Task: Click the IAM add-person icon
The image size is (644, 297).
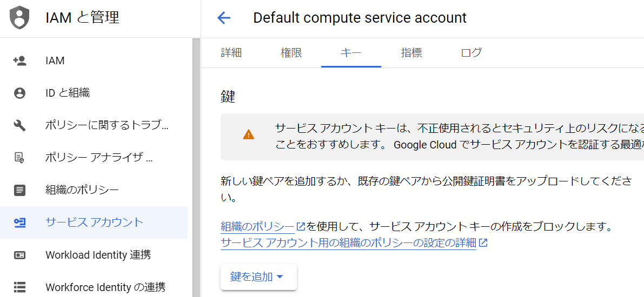Action: pyautogui.click(x=19, y=61)
